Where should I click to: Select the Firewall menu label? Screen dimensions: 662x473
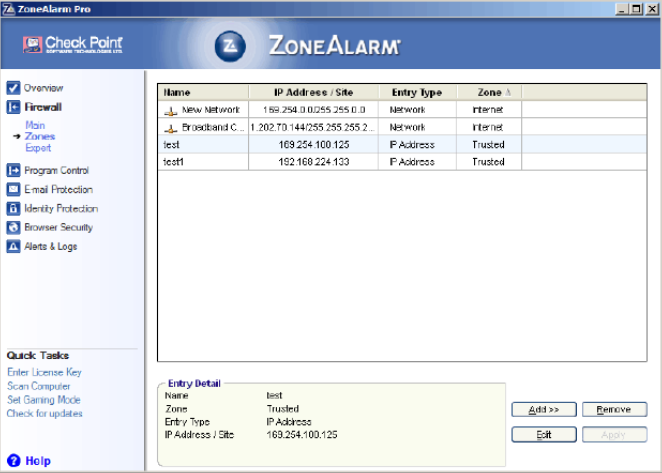[x=43, y=107]
